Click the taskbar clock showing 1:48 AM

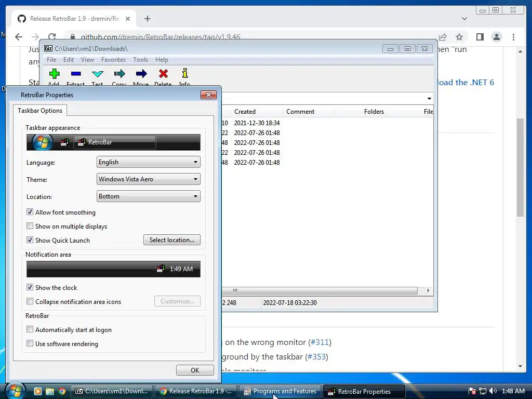point(513,391)
